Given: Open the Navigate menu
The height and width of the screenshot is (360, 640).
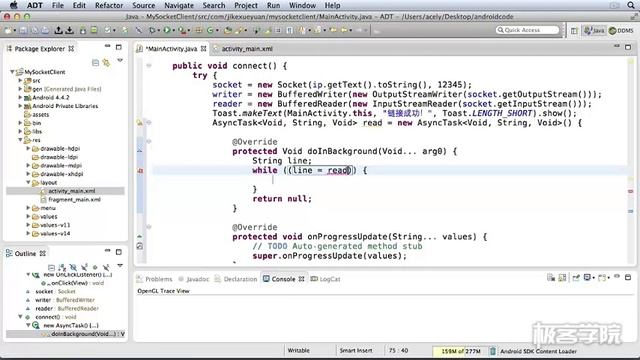Looking at the screenshot, I should click(x=179, y=5).
